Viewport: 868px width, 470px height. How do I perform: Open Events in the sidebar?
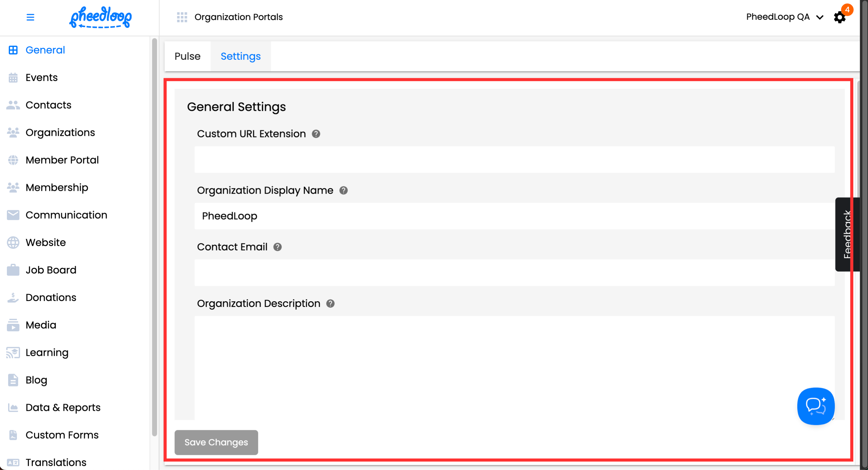[x=41, y=77]
